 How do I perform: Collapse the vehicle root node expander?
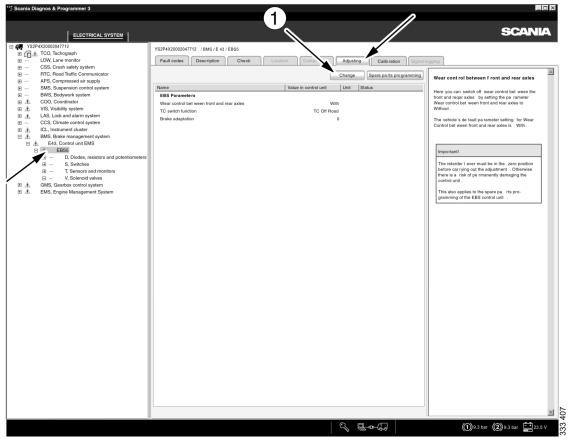pyautogui.click(x=11, y=47)
